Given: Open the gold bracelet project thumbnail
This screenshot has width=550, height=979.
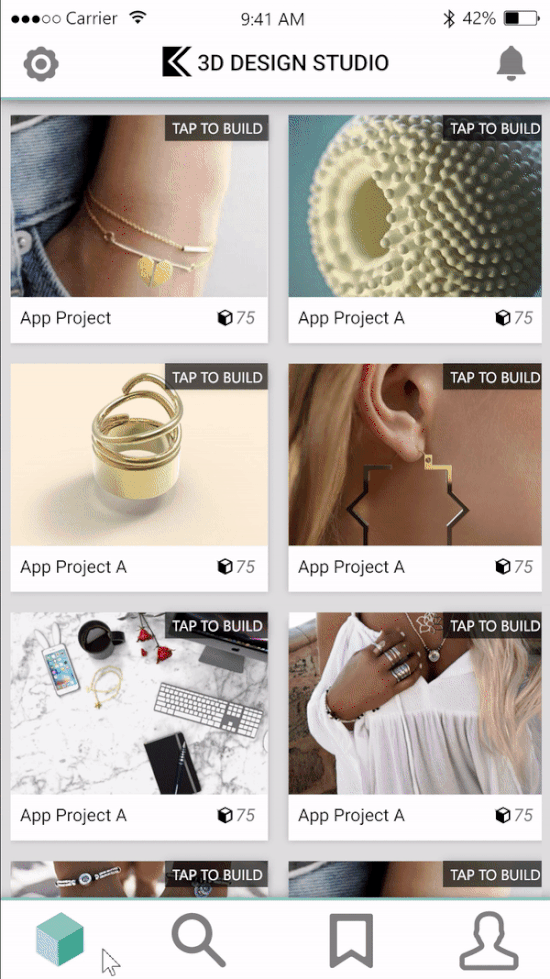Looking at the screenshot, I should click(x=139, y=206).
